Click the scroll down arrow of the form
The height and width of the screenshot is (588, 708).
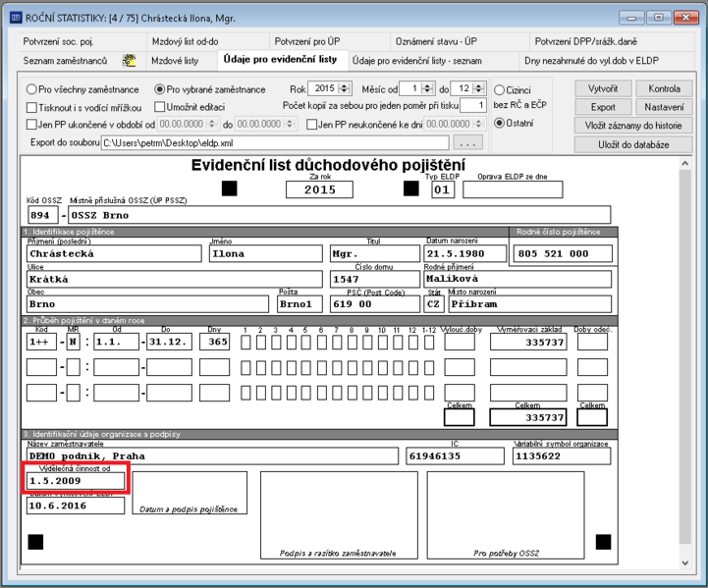click(x=685, y=562)
